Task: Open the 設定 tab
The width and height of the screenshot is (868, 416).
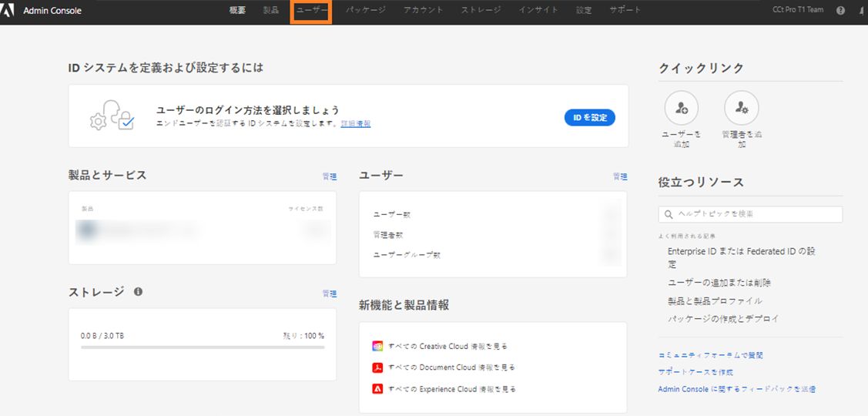Action: click(584, 10)
